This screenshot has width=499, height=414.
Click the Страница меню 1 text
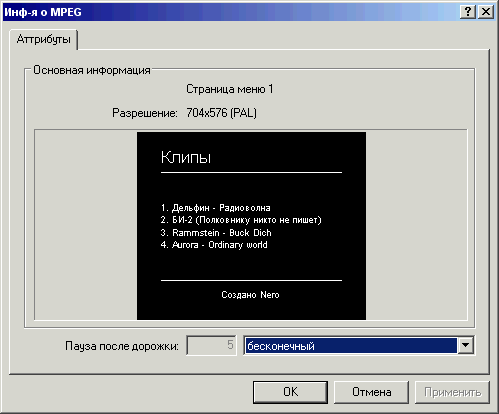coord(229,89)
